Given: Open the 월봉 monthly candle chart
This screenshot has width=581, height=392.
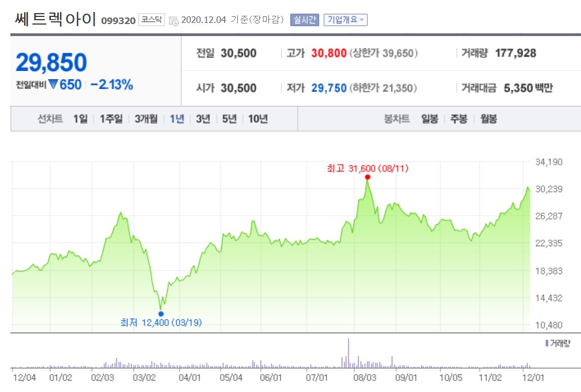Looking at the screenshot, I should (489, 119).
